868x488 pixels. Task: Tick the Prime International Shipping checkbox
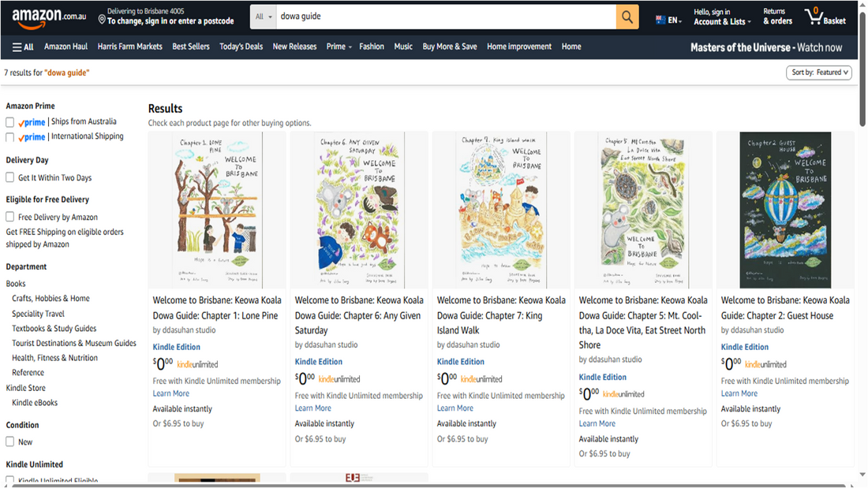[10, 136]
